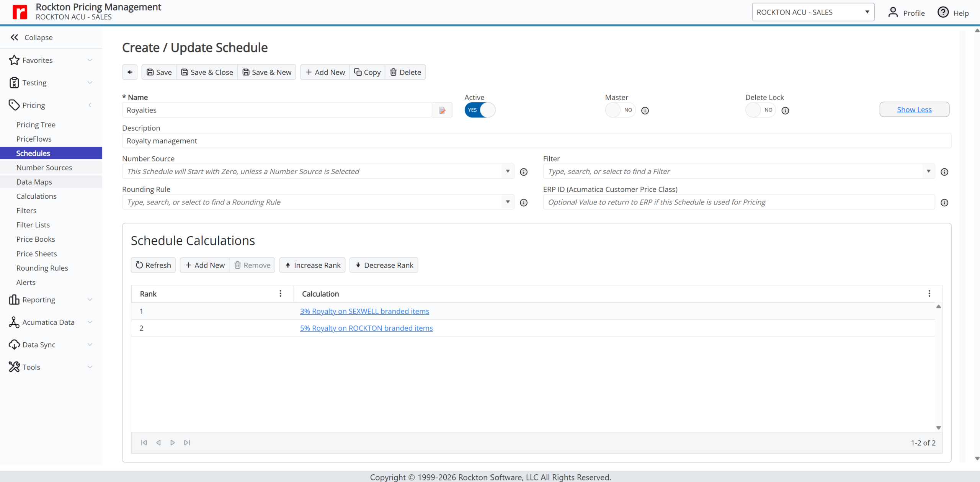Open Rounding Rules in sidebar
This screenshot has width=980, height=482.
click(x=42, y=268)
